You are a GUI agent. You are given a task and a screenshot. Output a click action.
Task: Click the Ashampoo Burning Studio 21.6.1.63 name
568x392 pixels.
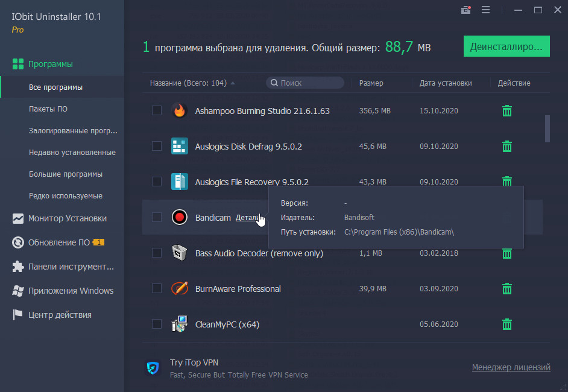point(262,111)
